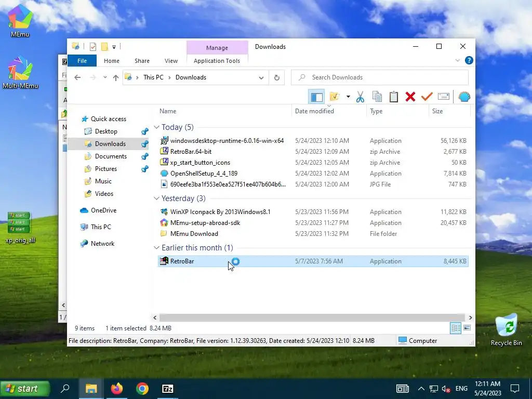Viewport: 532px width, 399px height.
Task: Open the View ribbon tab
Action: click(171, 61)
